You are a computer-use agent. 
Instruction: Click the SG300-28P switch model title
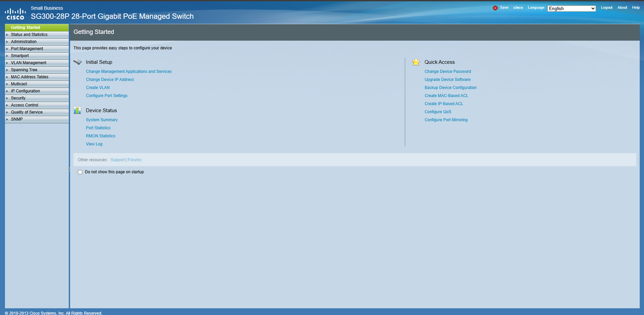coord(112,16)
